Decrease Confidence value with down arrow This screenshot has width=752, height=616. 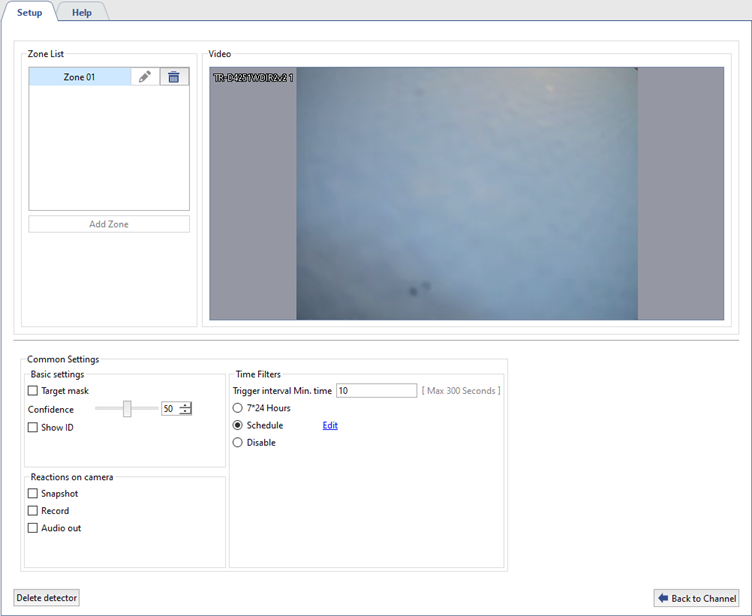pyautogui.click(x=185, y=413)
